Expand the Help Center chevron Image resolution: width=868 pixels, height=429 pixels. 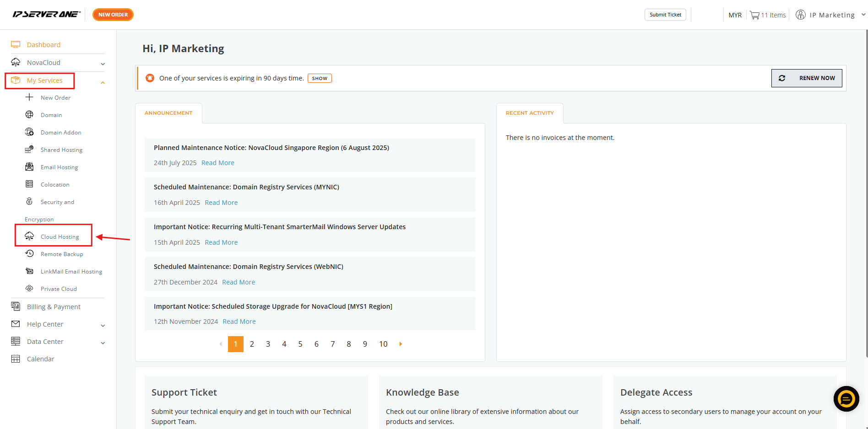pyautogui.click(x=103, y=325)
